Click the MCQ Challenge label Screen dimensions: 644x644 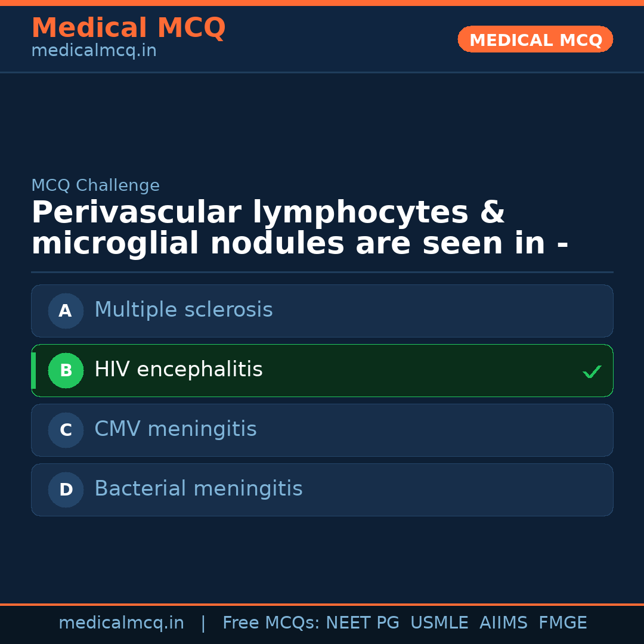click(95, 185)
